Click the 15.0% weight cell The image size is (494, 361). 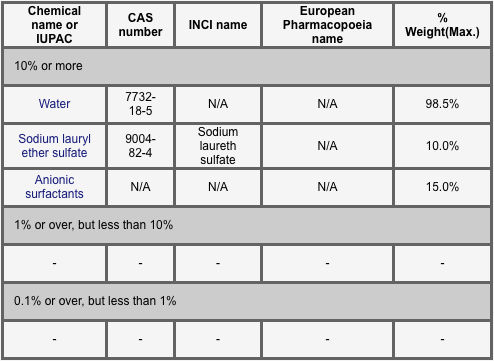pyautogui.click(x=442, y=187)
